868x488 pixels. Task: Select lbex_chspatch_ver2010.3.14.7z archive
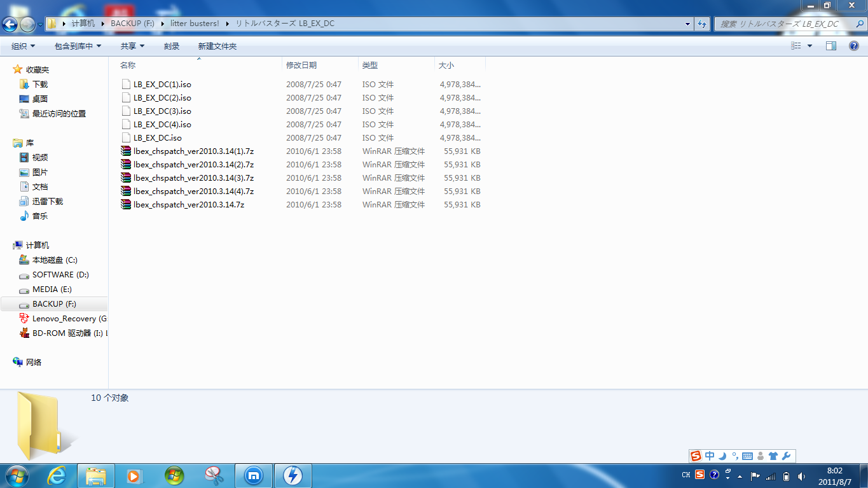coord(189,204)
